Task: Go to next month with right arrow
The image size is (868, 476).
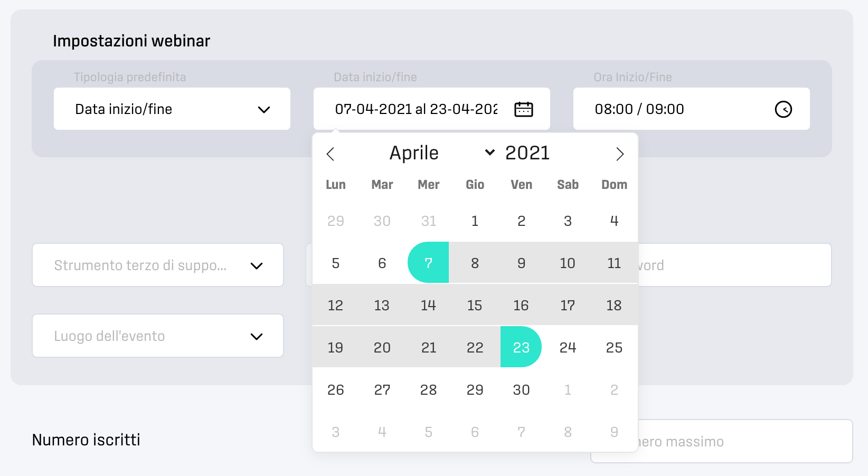Action: [x=620, y=154]
